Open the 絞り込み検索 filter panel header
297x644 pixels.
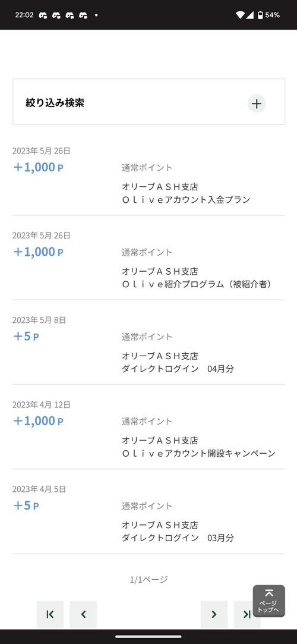(x=148, y=102)
